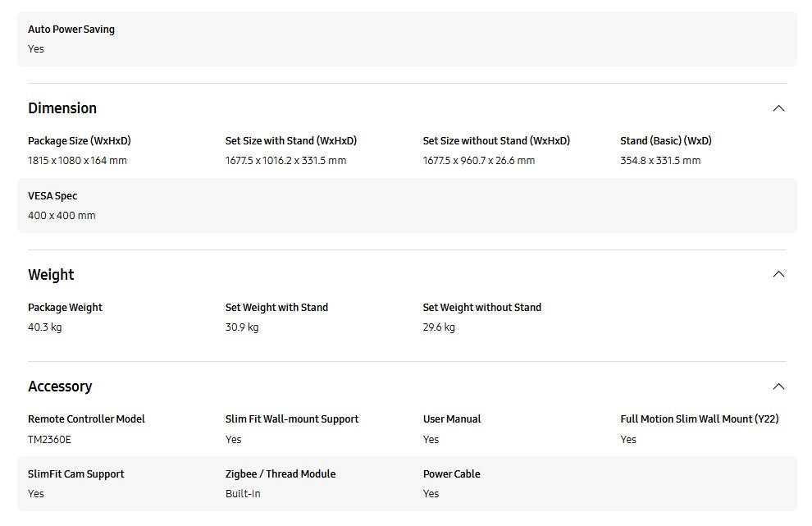Click the Set Size with Stand label

291,141
